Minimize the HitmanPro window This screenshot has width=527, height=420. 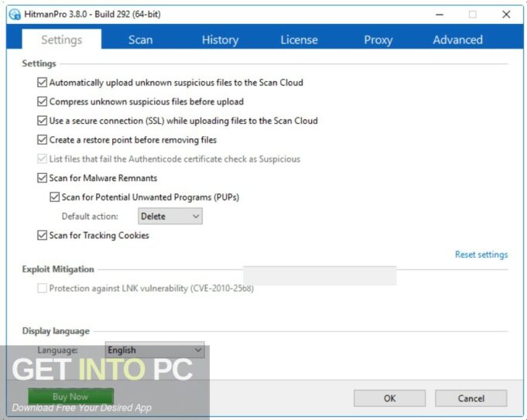coord(440,15)
